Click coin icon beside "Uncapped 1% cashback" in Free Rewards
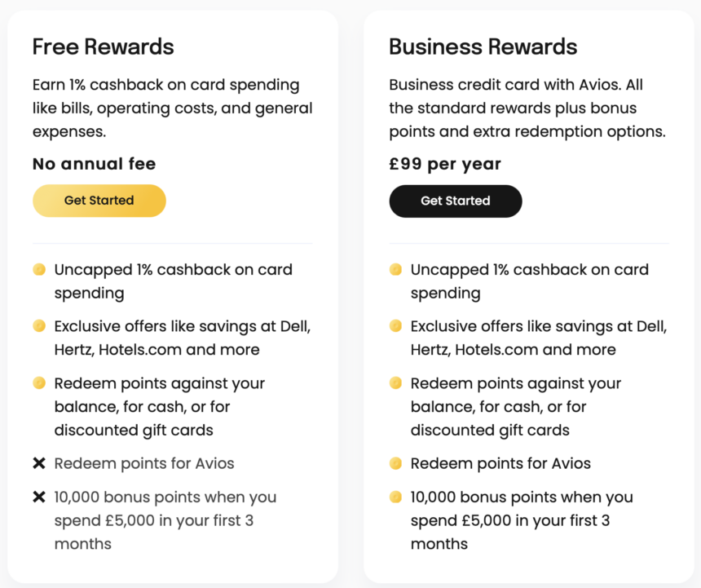The image size is (701, 588). [x=39, y=269]
